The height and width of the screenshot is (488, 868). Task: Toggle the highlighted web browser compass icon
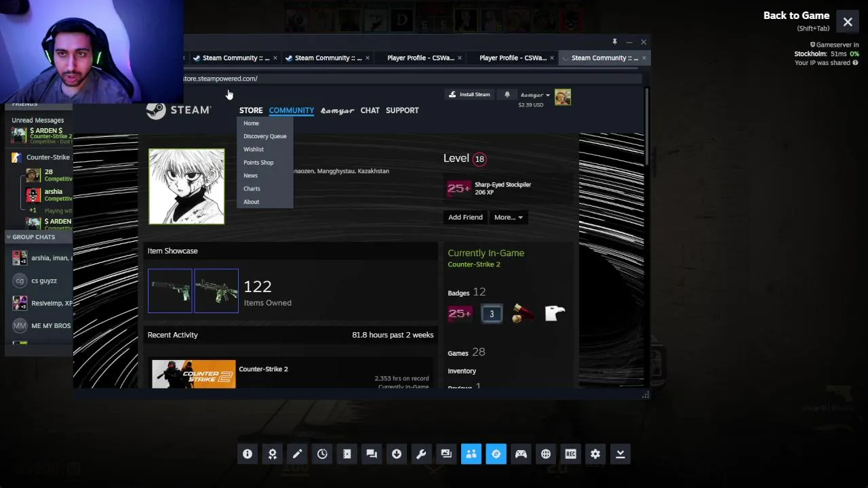pos(496,454)
